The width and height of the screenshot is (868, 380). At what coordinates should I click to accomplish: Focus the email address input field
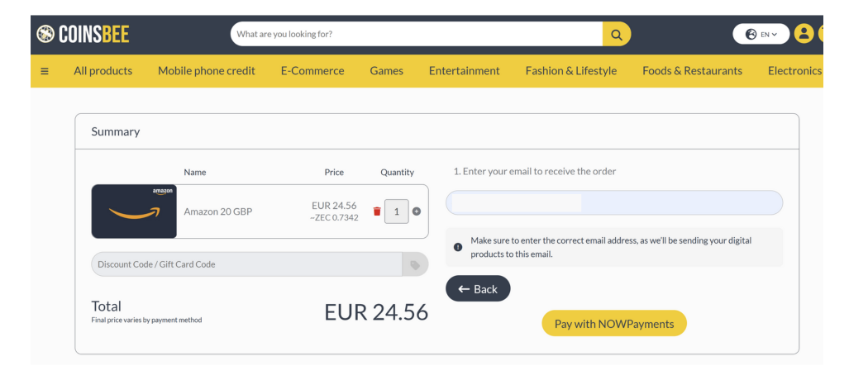point(614,203)
